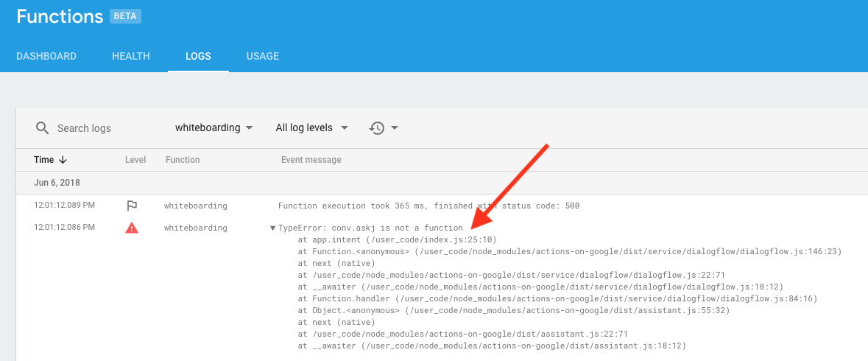This screenshot has height=361, width=868.
Task: Click the Functions page title
Action: [60, 16]
